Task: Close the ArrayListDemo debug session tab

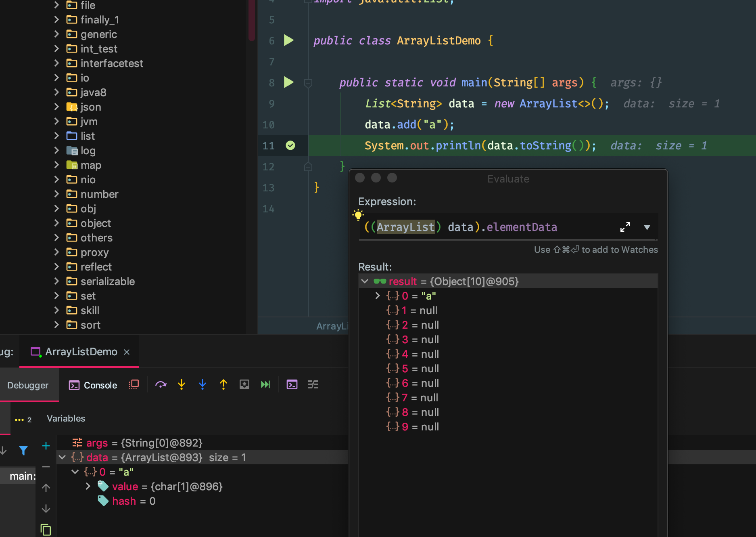Action: pos(127,352)
